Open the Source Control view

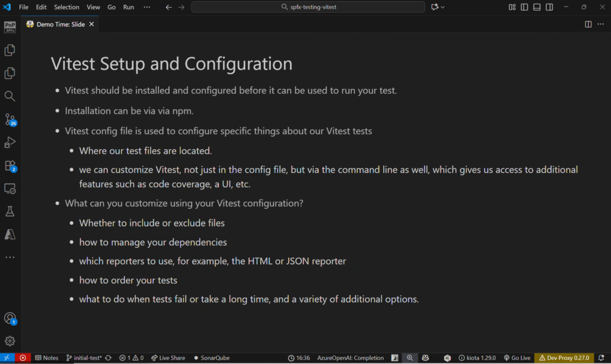[10, 119]
